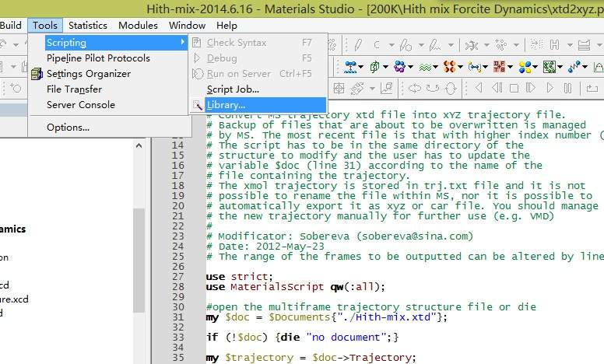The image size is (604, 364).
Task: Open the orange half-circles module icon
Action: click(x=450, y=67)
